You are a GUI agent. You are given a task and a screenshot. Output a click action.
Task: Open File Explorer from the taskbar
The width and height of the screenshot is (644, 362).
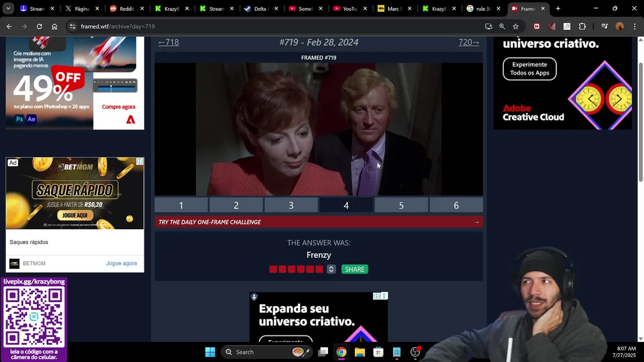click(x=360, y=352)
